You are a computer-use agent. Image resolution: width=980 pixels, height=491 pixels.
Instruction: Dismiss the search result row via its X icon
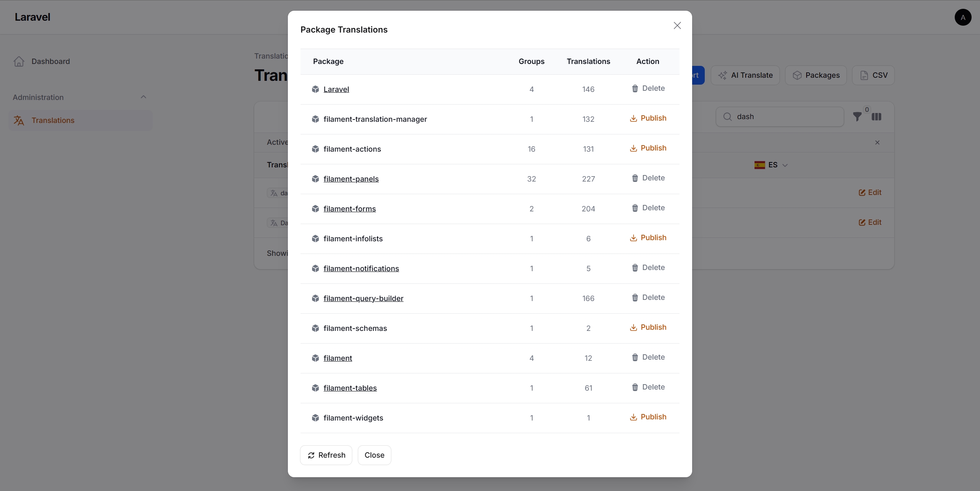[x=877, y=142]
